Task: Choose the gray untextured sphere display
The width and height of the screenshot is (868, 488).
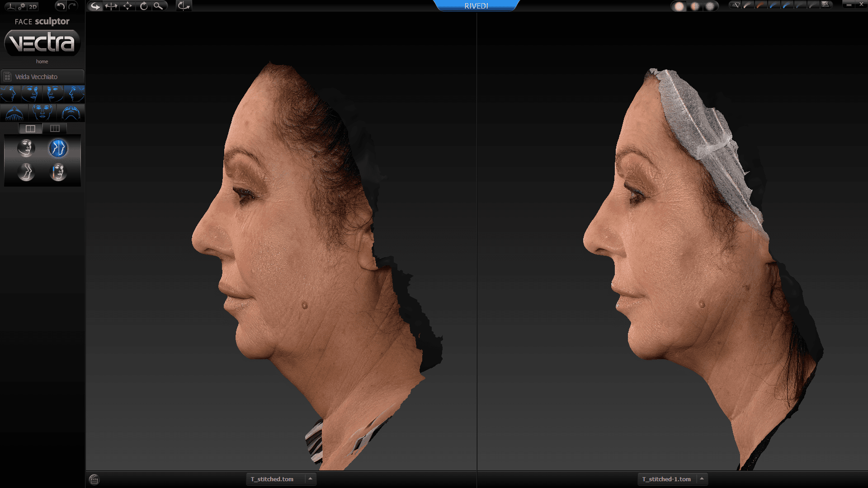Action: coord(710,6)
